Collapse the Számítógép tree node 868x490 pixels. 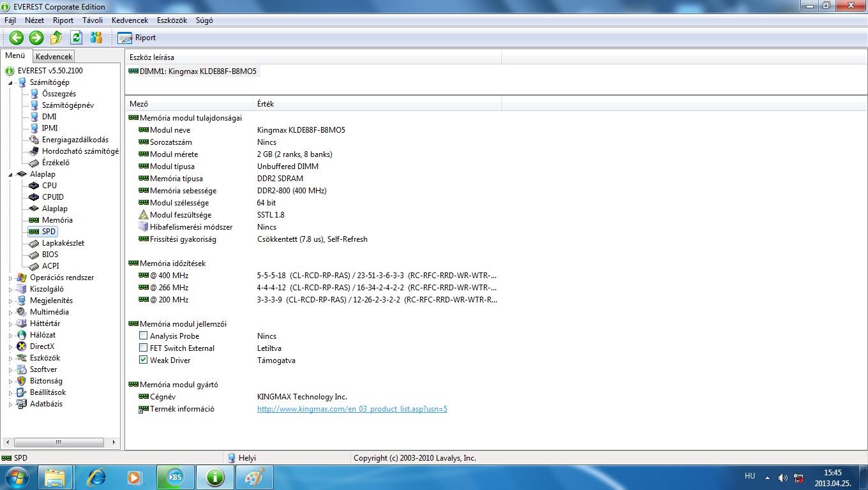10,82
